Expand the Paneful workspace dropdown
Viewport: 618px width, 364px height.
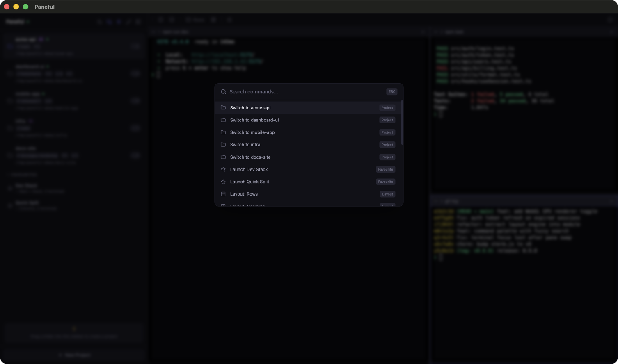[x=18, y=21]
